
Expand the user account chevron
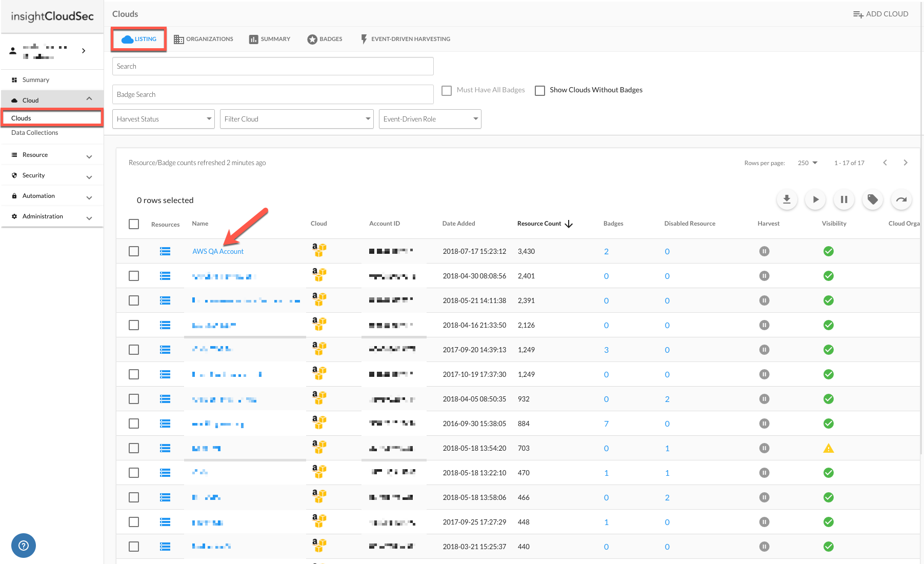point(84,51)
